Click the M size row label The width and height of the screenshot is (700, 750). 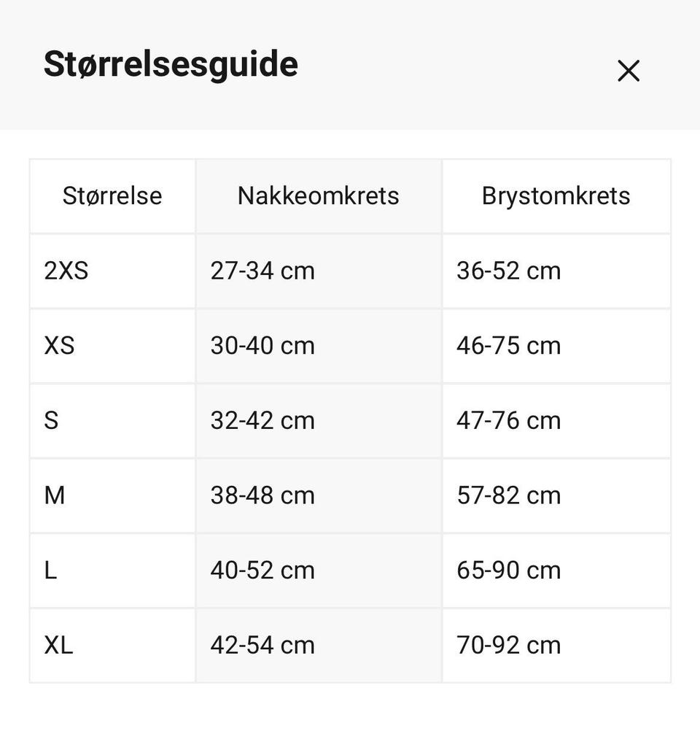coord(55,495)
